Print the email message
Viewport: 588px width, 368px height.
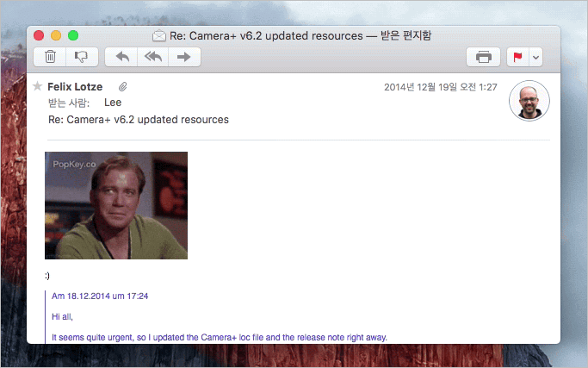click(x=483, y=57)
